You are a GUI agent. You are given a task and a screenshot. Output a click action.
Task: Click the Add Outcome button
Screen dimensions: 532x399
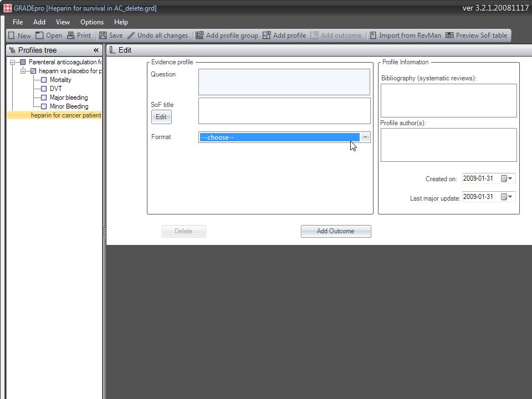tap(336, 232)
